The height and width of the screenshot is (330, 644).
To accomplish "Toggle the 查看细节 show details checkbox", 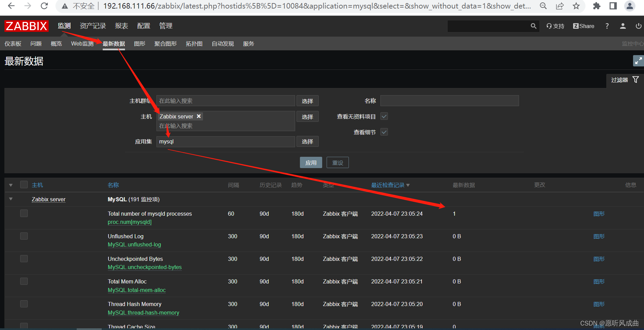I will point(384,132).
